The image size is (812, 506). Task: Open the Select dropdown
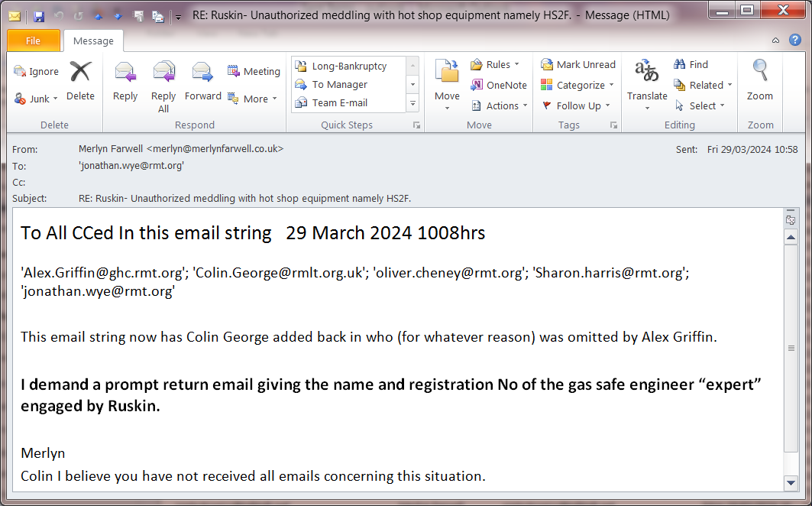(x=699, y=105)
